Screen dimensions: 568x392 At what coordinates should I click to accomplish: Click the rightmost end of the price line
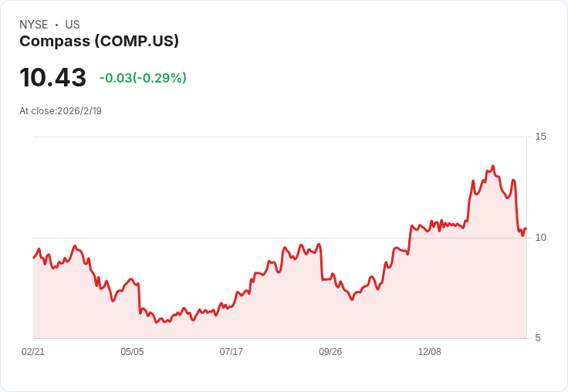(526, 228)
